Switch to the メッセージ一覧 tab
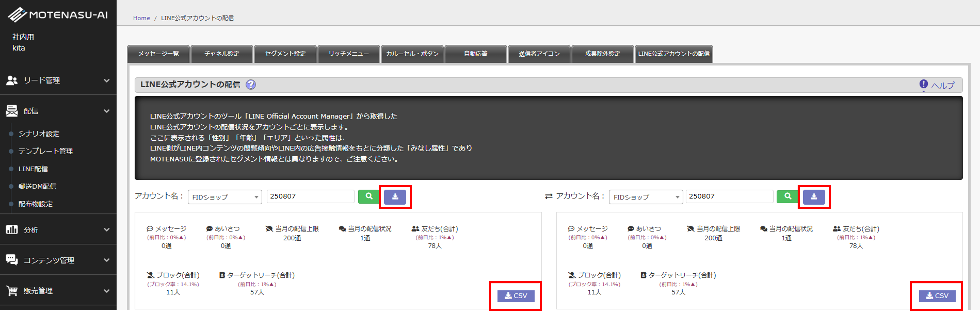 [x=158, y=54]
